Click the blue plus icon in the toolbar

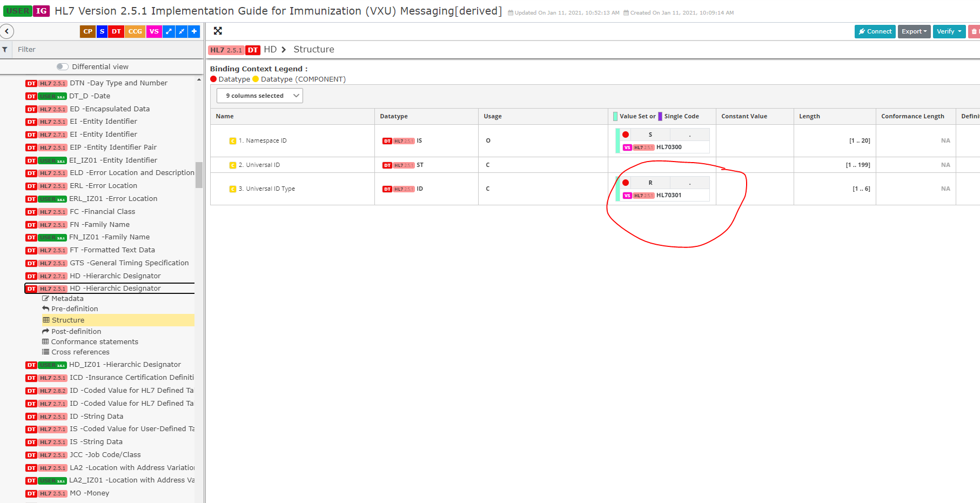tap(193, 31)
